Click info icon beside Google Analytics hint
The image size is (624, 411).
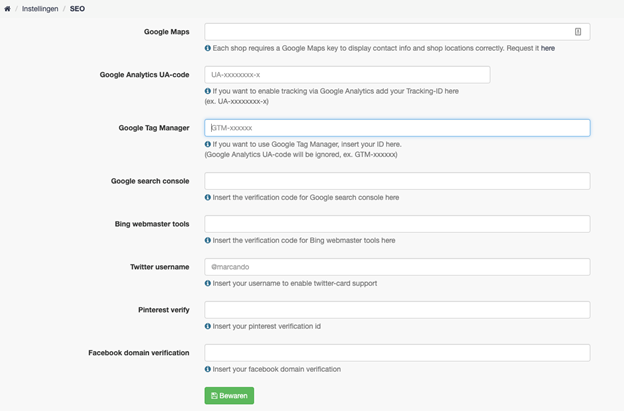(x=208, y=91)
